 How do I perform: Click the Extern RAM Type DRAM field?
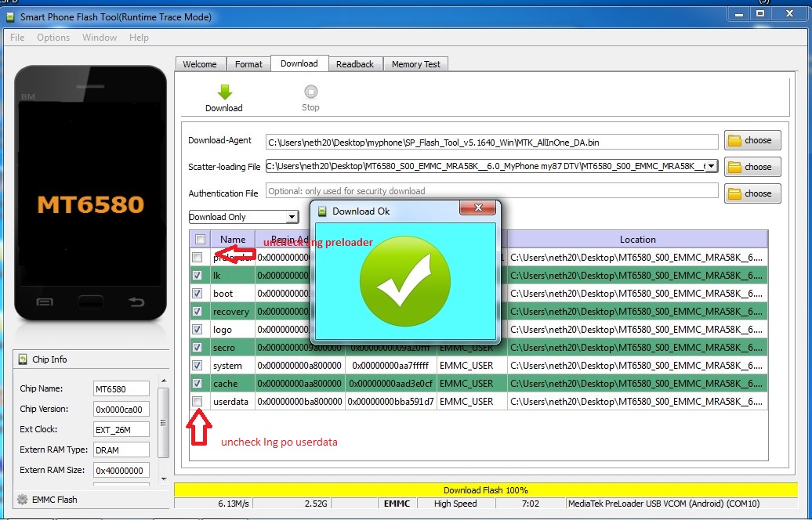[121, 450]
